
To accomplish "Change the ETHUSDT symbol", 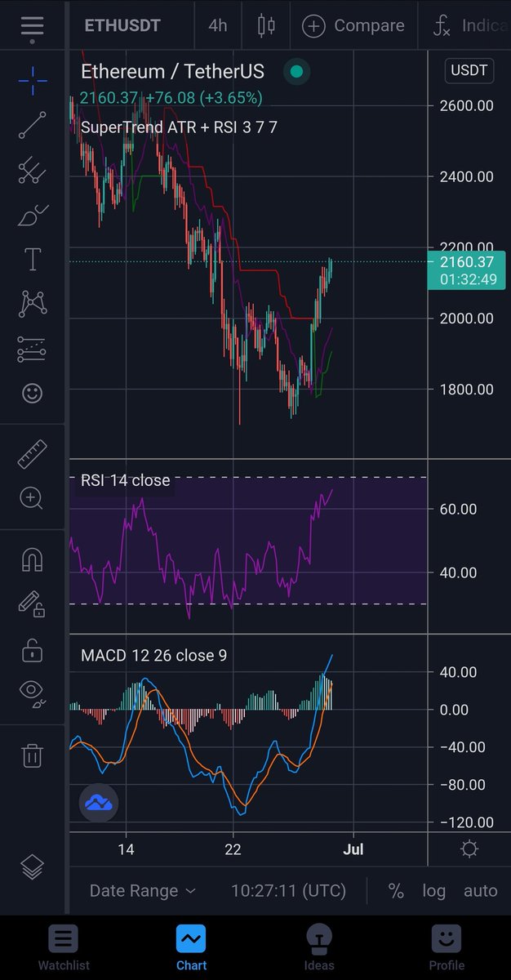I will (x=123, y=25).
